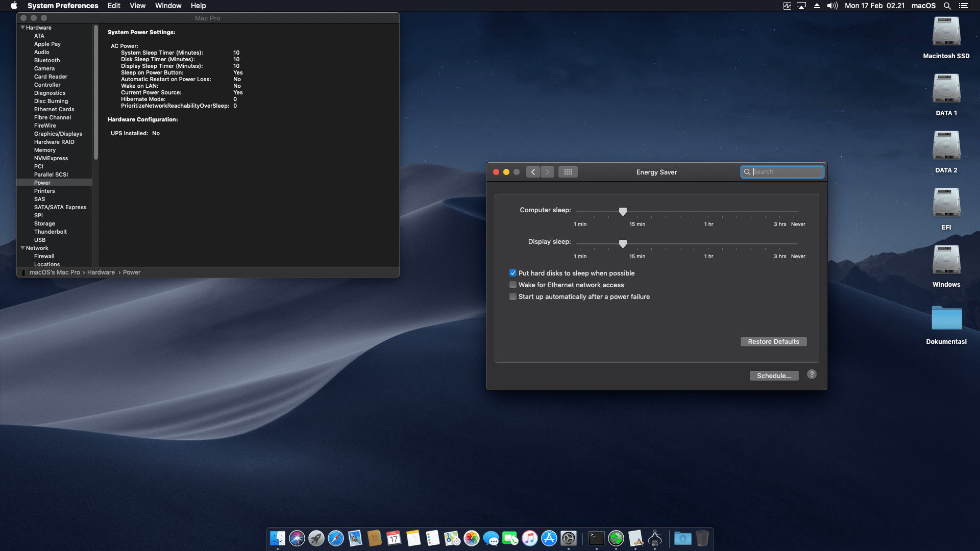Select Graphics/Displays in the sidebar
This screenshot has height=551, width=980.
tap(58, 134)
